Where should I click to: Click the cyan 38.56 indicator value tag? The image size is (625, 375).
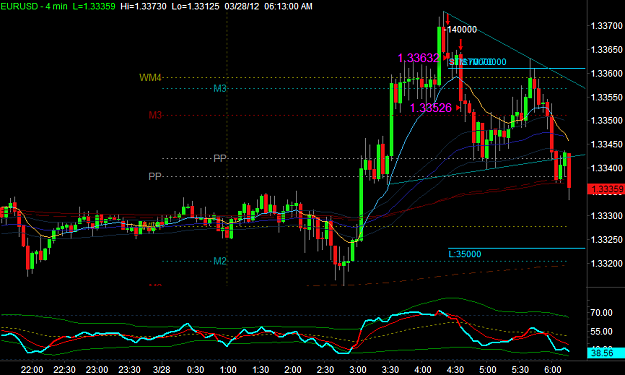point(606,353)
